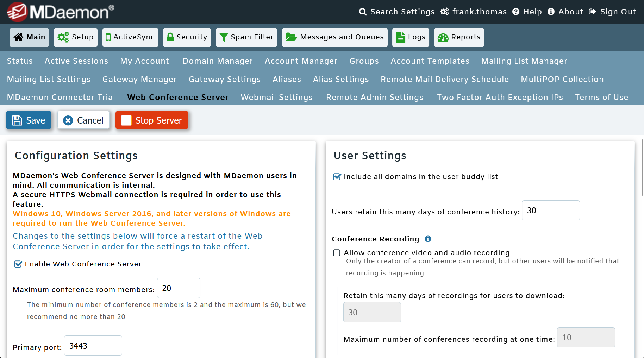Uncheck Enable Web Conference Server

tap(18, 264)
